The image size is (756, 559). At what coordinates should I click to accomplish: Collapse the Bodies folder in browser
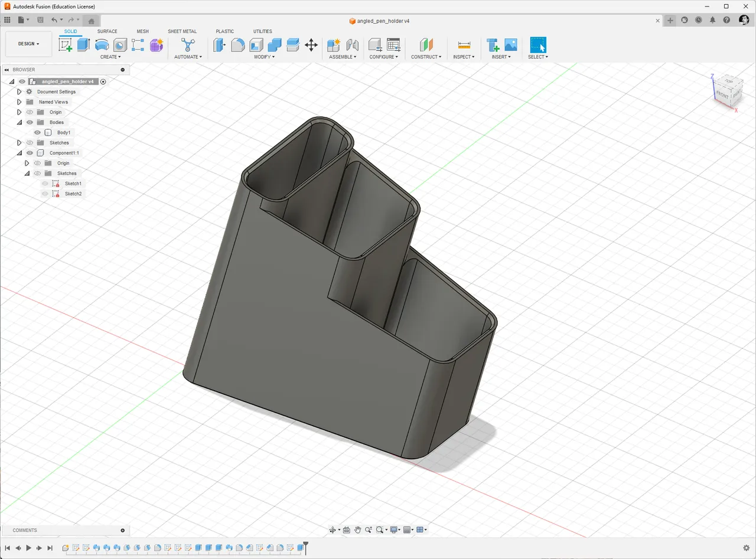19,122
